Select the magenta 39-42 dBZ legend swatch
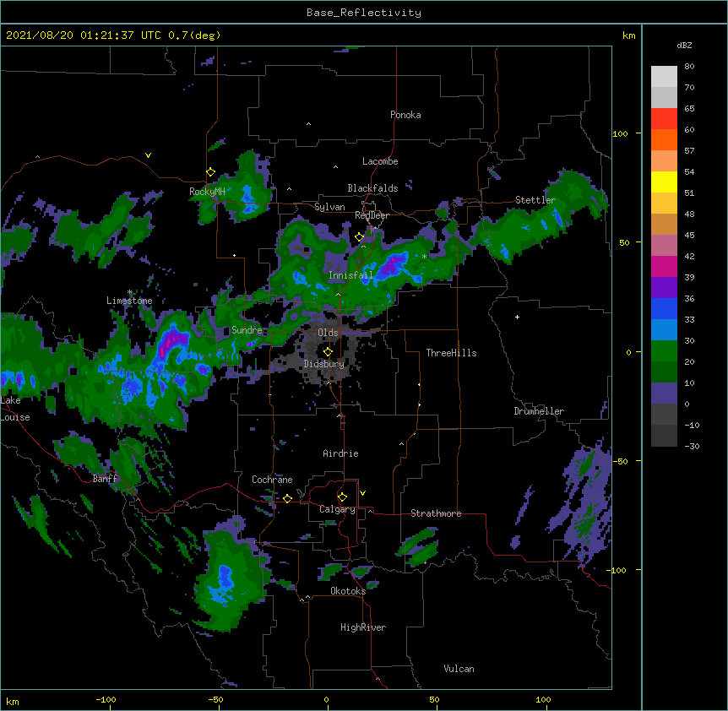728x711 pixels. [x=664, y=266]
